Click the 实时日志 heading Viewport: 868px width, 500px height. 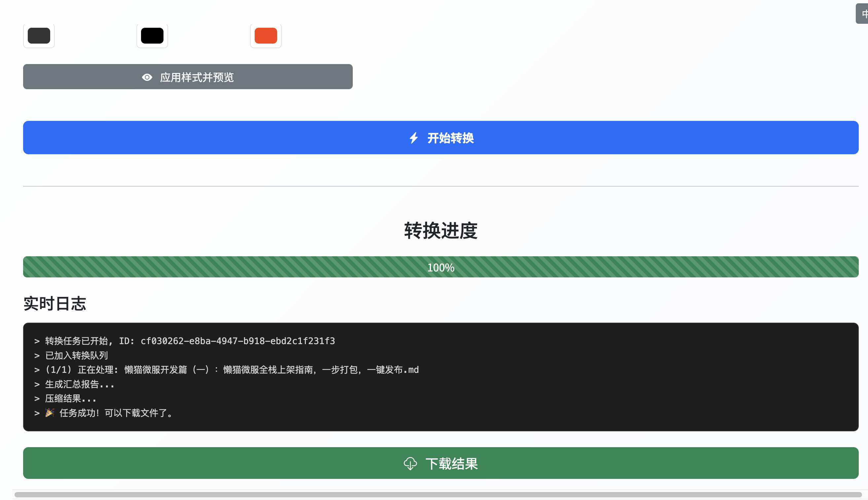point(54,304)
